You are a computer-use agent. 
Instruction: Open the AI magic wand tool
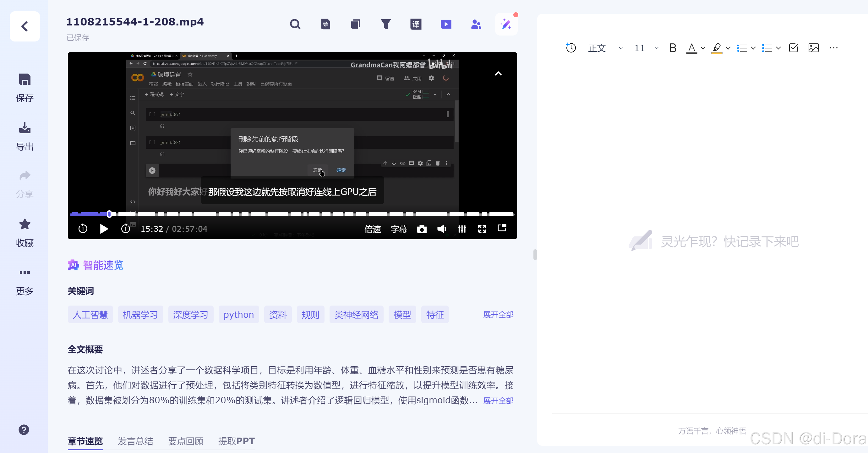[506, 24]
